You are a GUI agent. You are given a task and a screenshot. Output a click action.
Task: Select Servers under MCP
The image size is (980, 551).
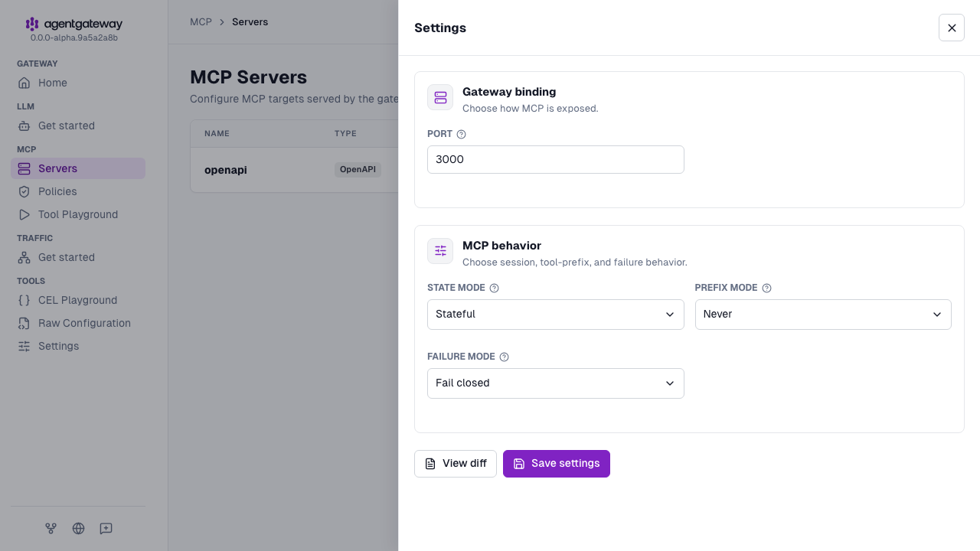coord(78,168)
